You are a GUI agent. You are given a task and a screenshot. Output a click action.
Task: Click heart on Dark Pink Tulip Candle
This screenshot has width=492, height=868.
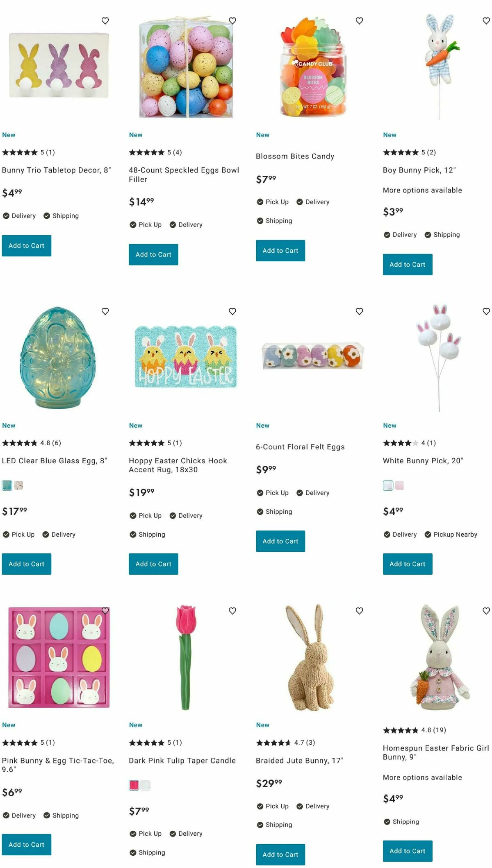(x=232, y=611)
